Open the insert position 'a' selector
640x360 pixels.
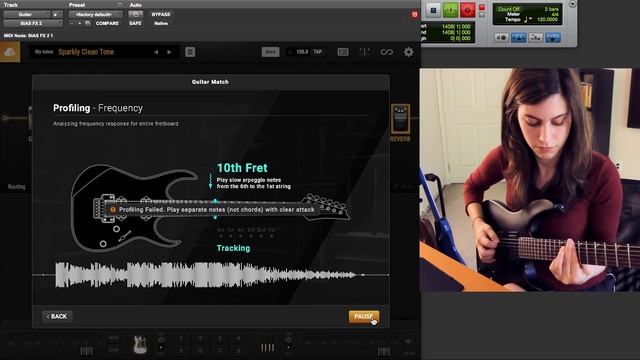pos(57,14)
